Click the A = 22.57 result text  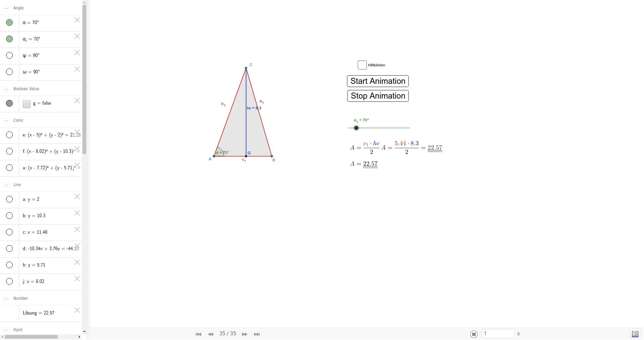tap(364, 164)
